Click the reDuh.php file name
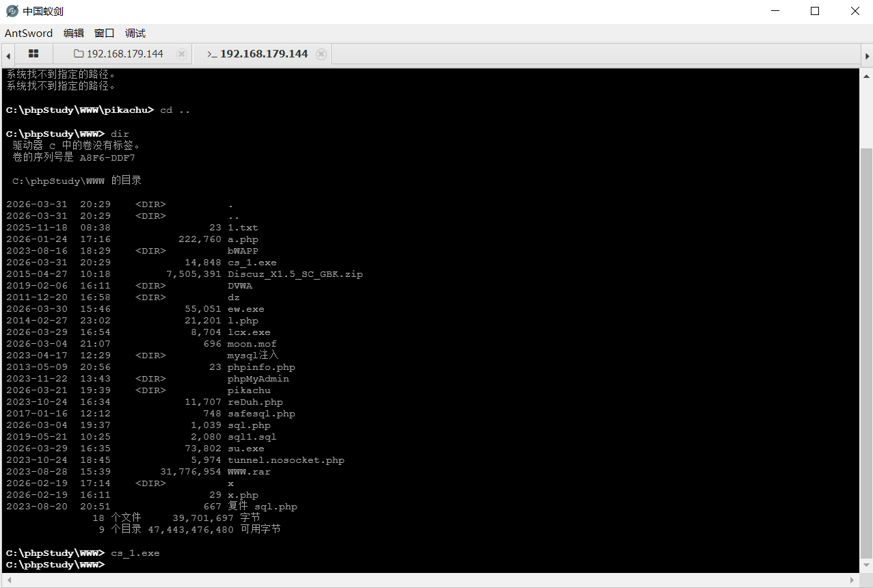873x588 pixels. coord(255,402)
